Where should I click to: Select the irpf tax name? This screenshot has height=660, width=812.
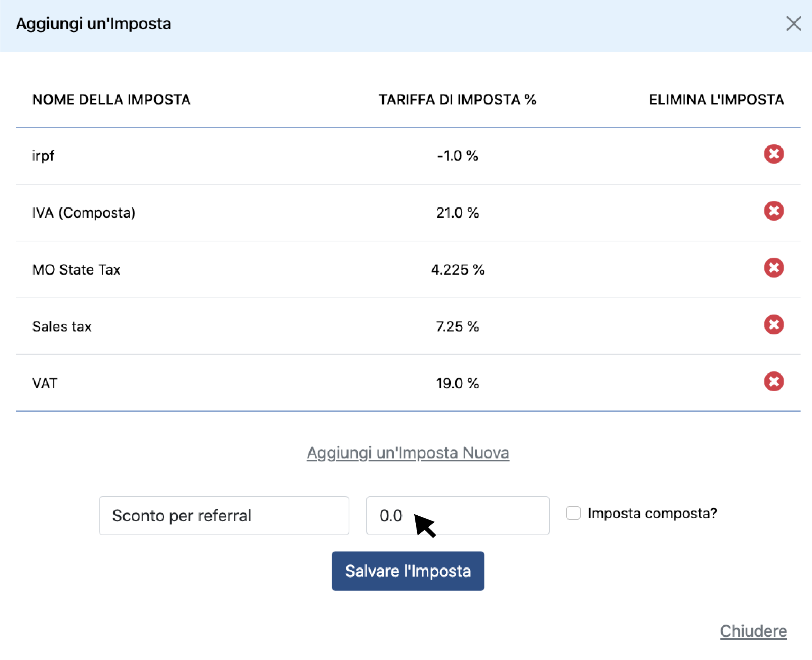(43, 156)
